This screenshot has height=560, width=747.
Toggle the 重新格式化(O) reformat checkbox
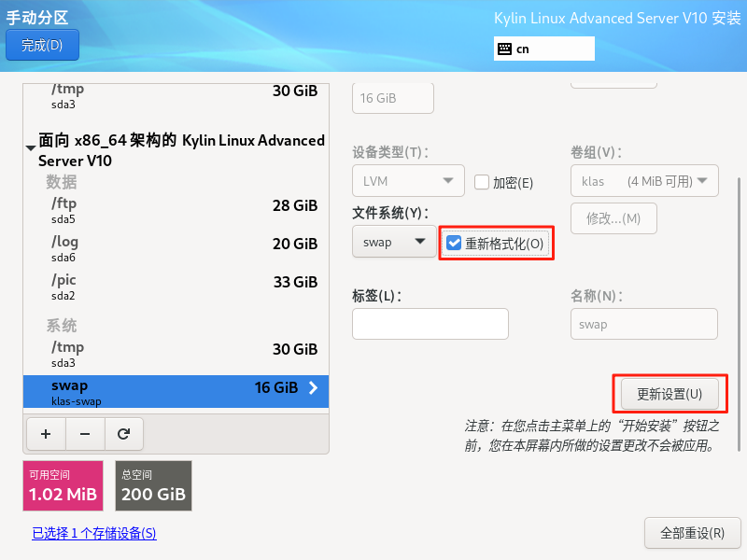pos(454,243)
